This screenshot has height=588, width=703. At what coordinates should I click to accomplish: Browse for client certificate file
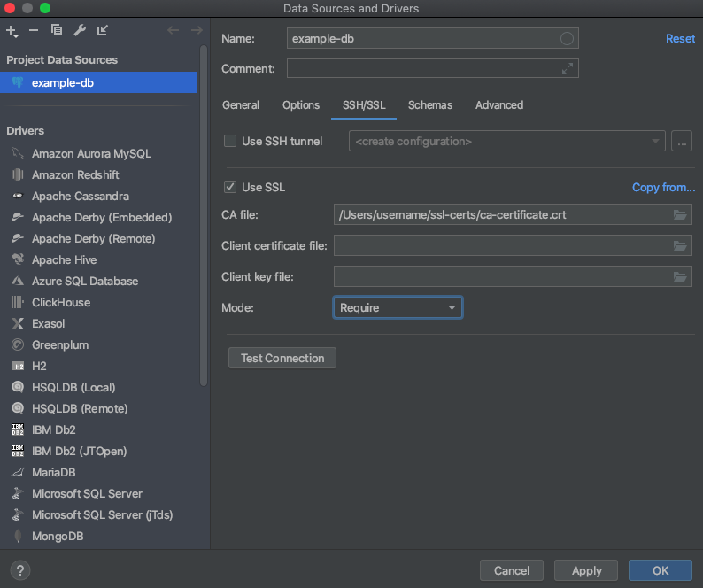(x=680, y=246)
